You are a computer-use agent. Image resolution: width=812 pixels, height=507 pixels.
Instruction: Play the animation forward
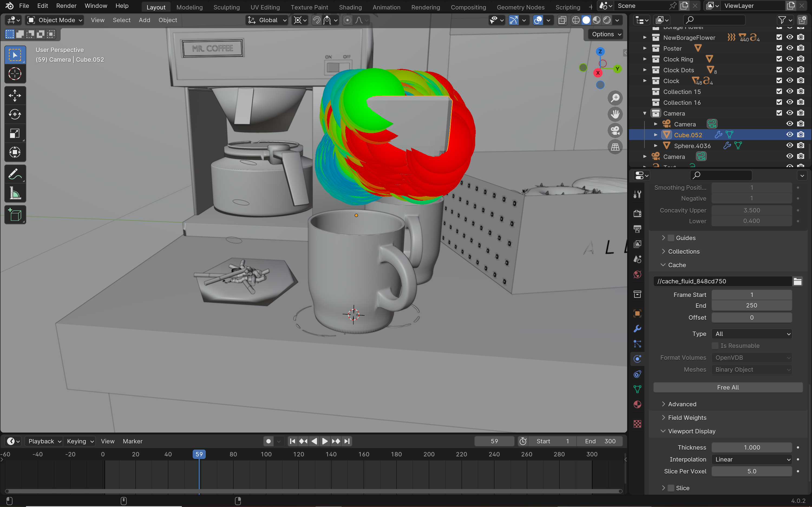click(x=325, y=441)
